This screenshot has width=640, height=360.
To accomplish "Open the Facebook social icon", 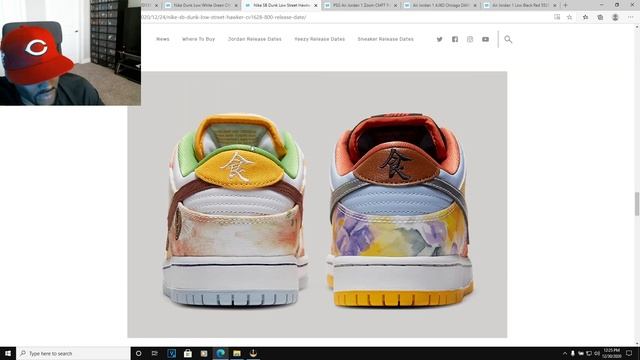I will coord(455,39).
